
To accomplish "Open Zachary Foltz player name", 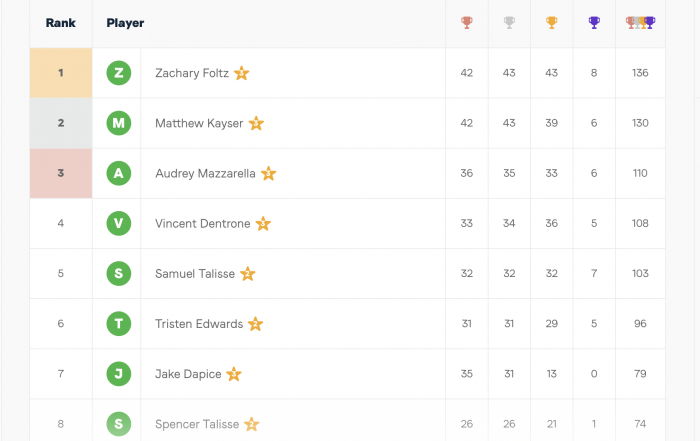I will click(192, 73).
